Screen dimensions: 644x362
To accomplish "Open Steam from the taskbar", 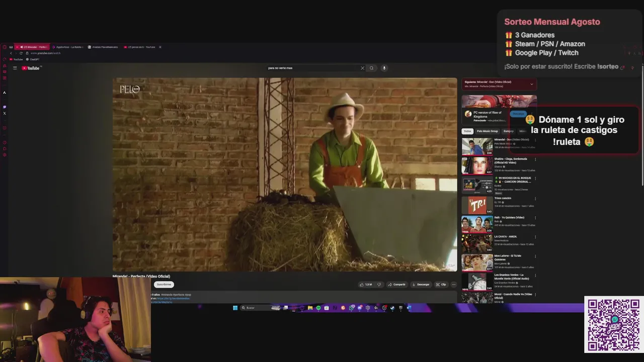I will pos(392,308).
